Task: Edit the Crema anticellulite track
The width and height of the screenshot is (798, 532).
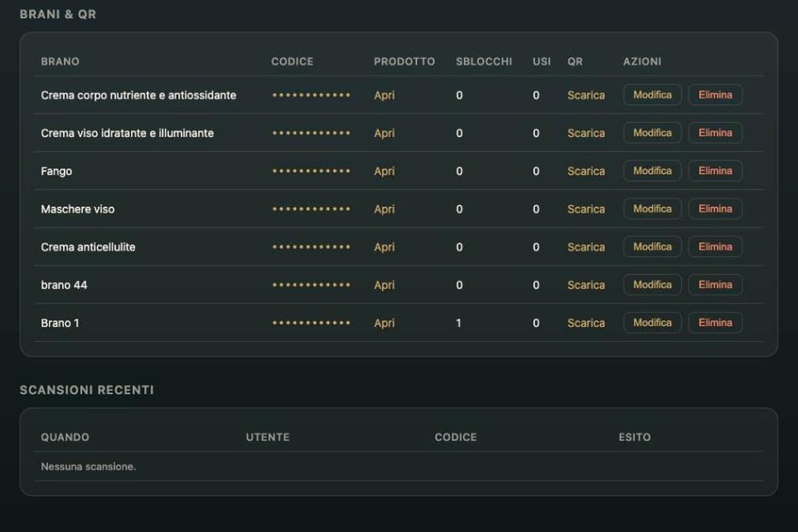Action: tap(652, 247)
